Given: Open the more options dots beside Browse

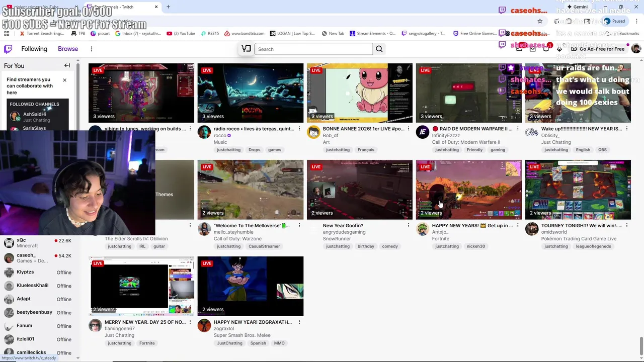Looking at the screenshot, I should click(x=92, y=49).
